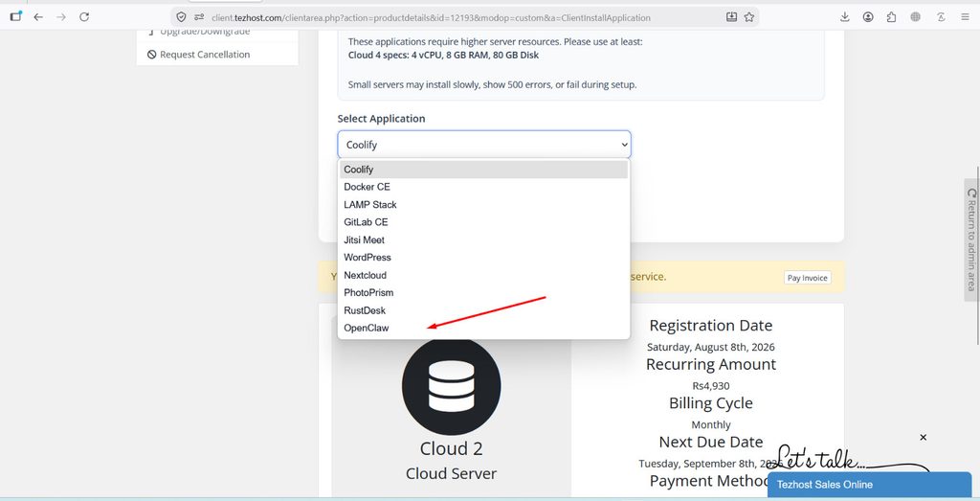Click the page vertical scrollbar
The height and width of the screenshot is (501, 980).
coord(977,255)
